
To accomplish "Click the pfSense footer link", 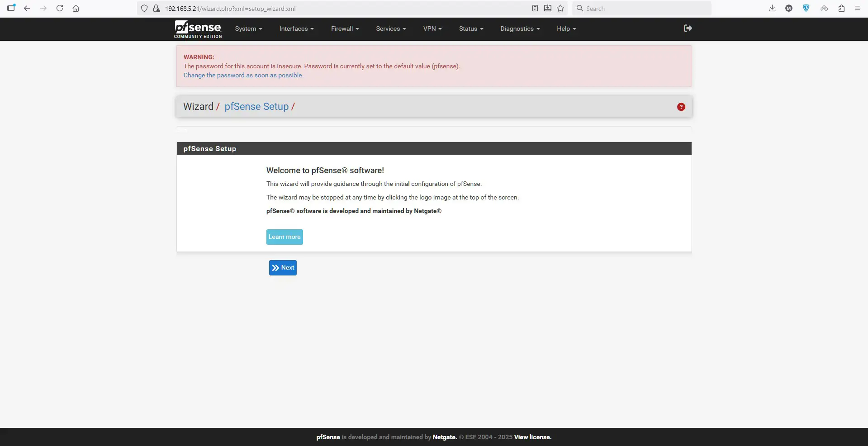I will (x=328, y=437).
